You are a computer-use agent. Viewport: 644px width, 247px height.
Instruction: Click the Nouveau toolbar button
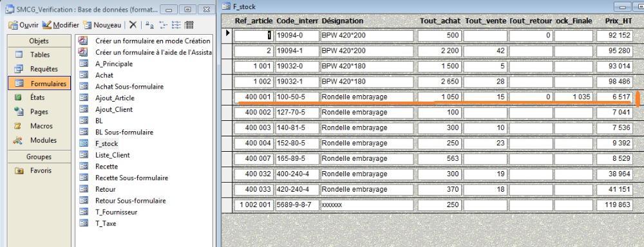(x=102, y=25)
